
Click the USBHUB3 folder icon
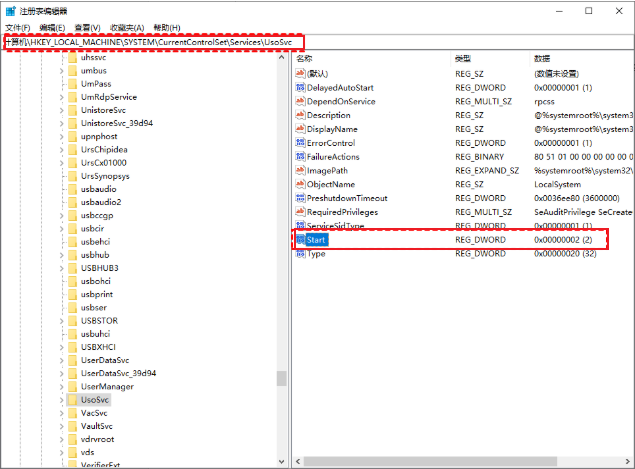click(72, 268)
